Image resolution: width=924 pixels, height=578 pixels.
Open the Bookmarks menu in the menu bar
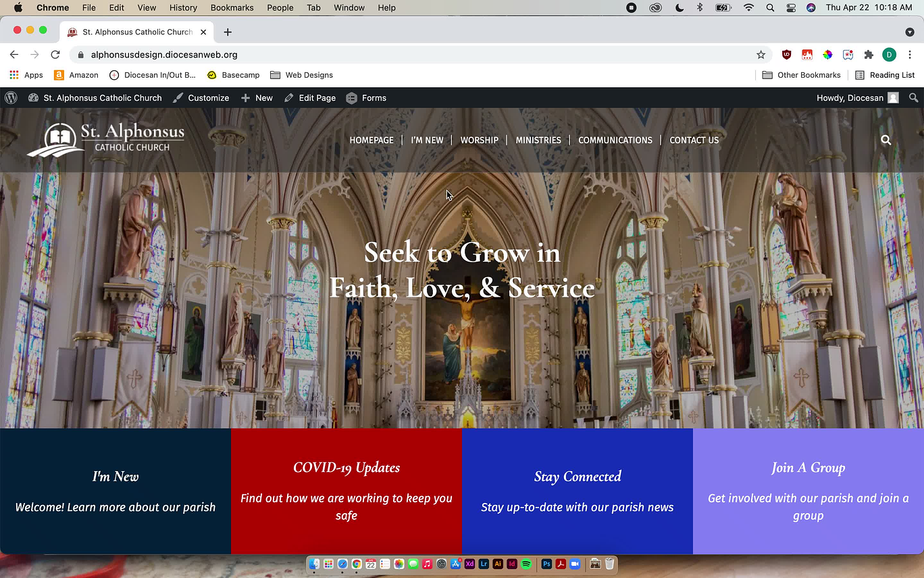[232, 7]
